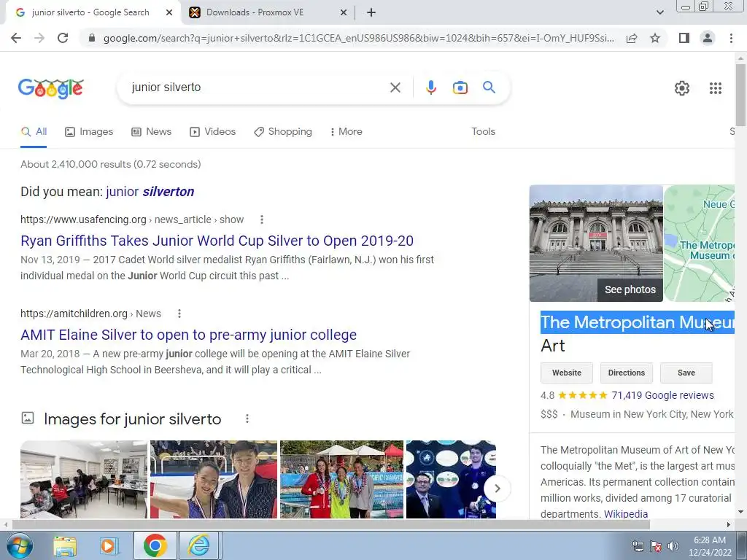Launch Windows Media Player from taskbar
This screenshot has height=560, width=747.
pos(108,545)
